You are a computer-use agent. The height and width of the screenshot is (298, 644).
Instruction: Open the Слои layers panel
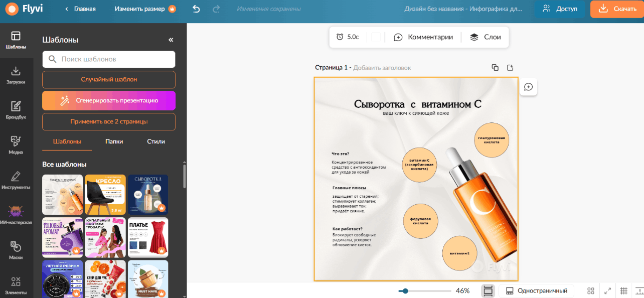pyautogui.click(x=486, y=37)
